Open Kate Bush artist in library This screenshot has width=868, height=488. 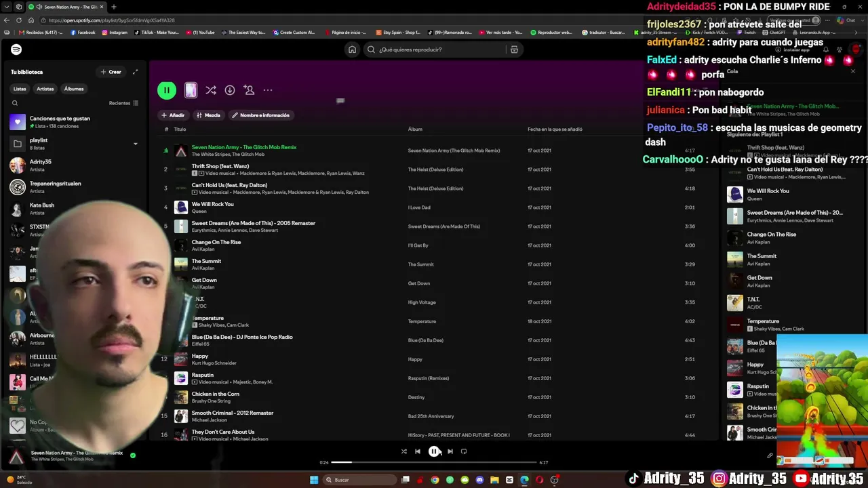coord(75,209)
